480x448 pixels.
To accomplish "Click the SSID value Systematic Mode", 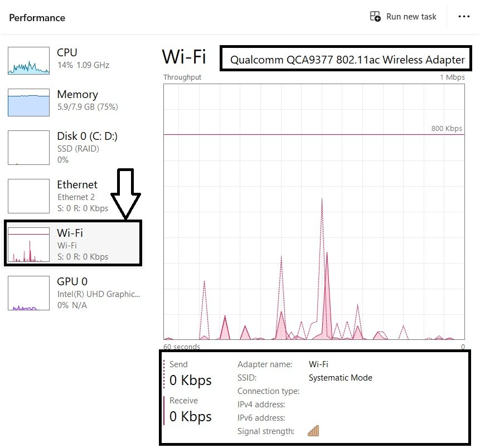I will [x=341, y=378].
